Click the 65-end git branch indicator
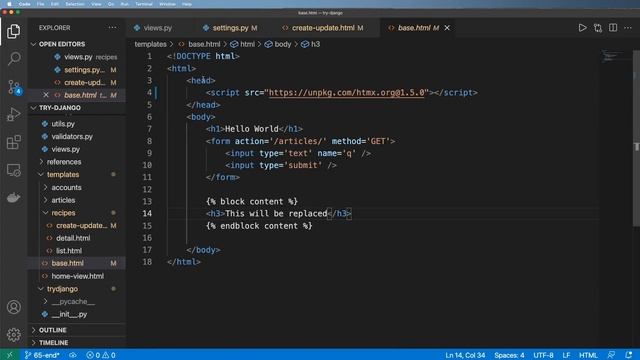 [42, 355]
